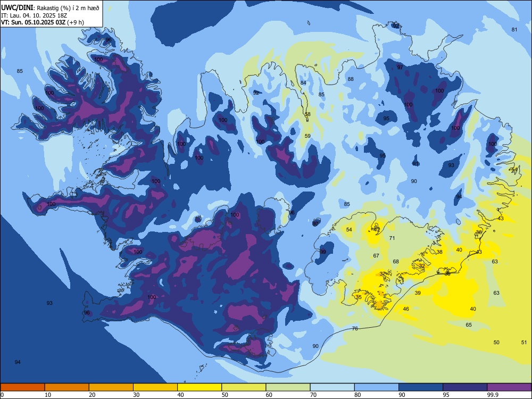
Task: Click the 'IT: Lau. 04. 10. 2025 18Z' line
Action: pyautogui.click(x=34, y=15)
